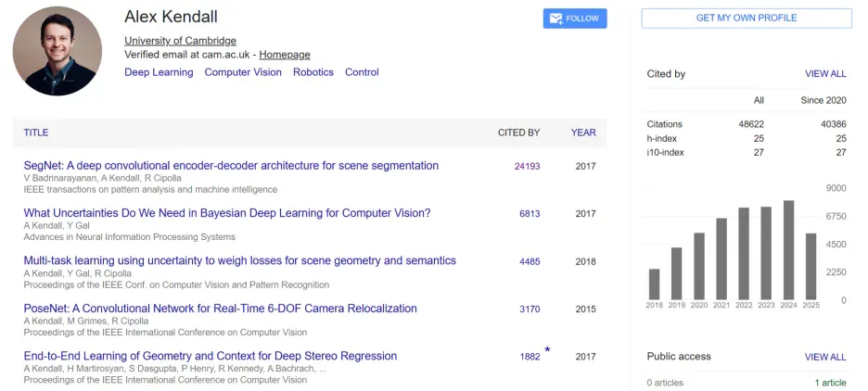Screen dimensions: 868x391
Task: Open the Robotics interest tag
Action: [x=313, y=72]
